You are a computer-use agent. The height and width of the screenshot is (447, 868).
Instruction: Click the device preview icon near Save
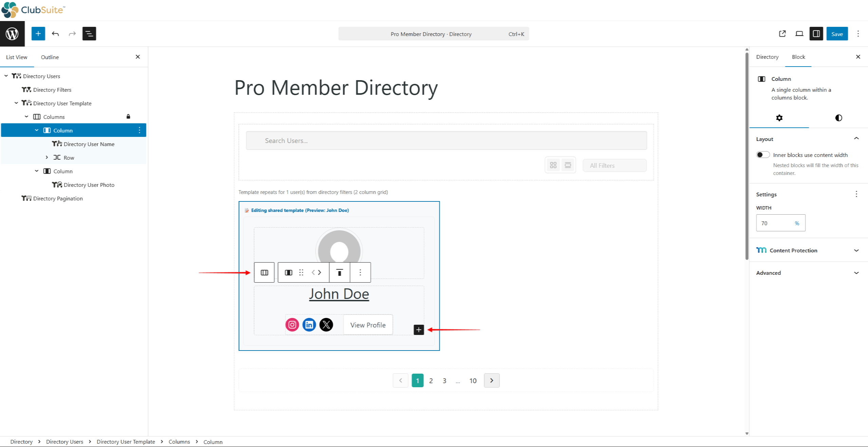click(x=799, y=34)
